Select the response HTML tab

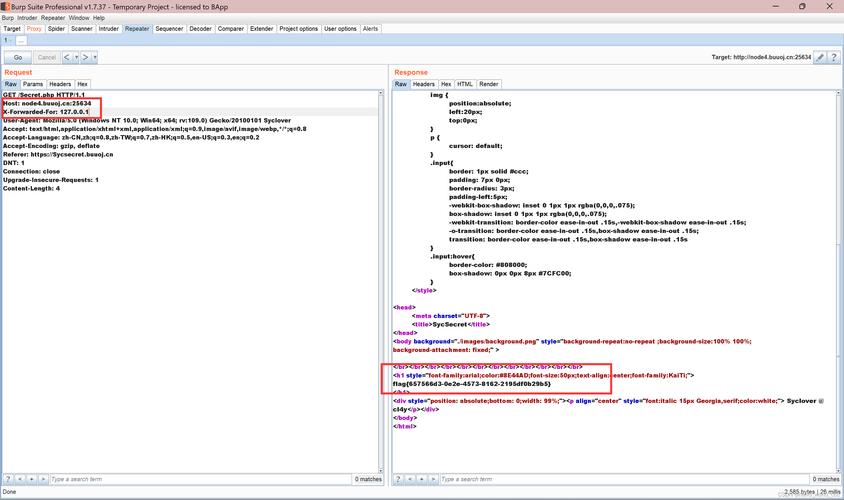point(465,84)
